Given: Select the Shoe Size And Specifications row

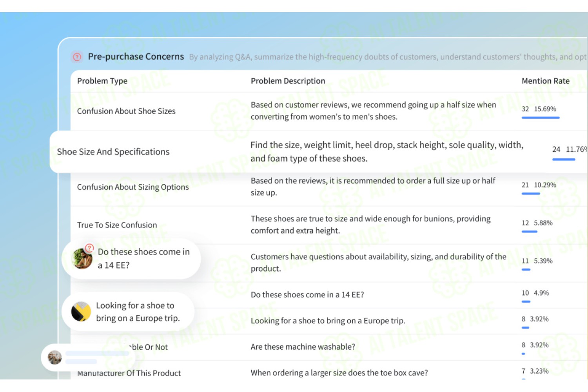Looking at the screenshot, I should coord(319,152).
